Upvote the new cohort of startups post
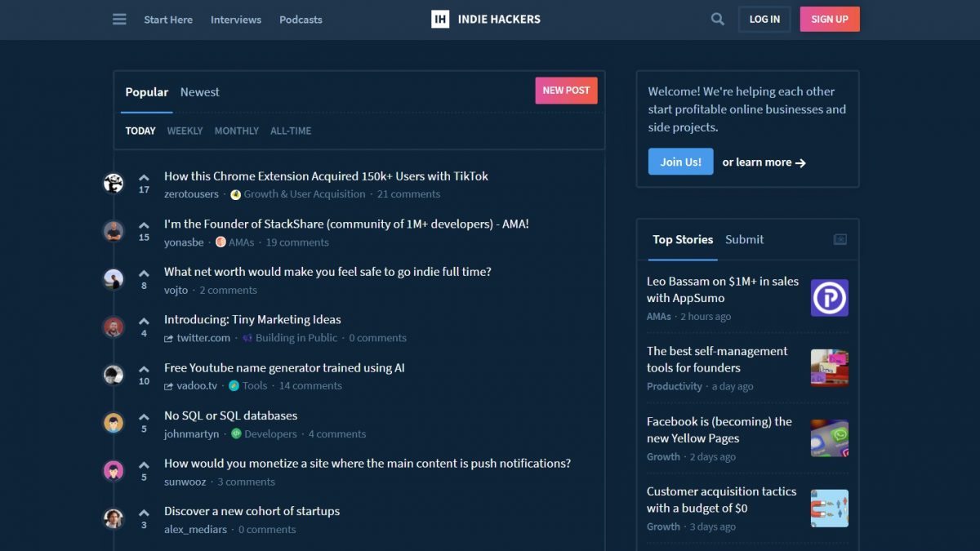 144,513
